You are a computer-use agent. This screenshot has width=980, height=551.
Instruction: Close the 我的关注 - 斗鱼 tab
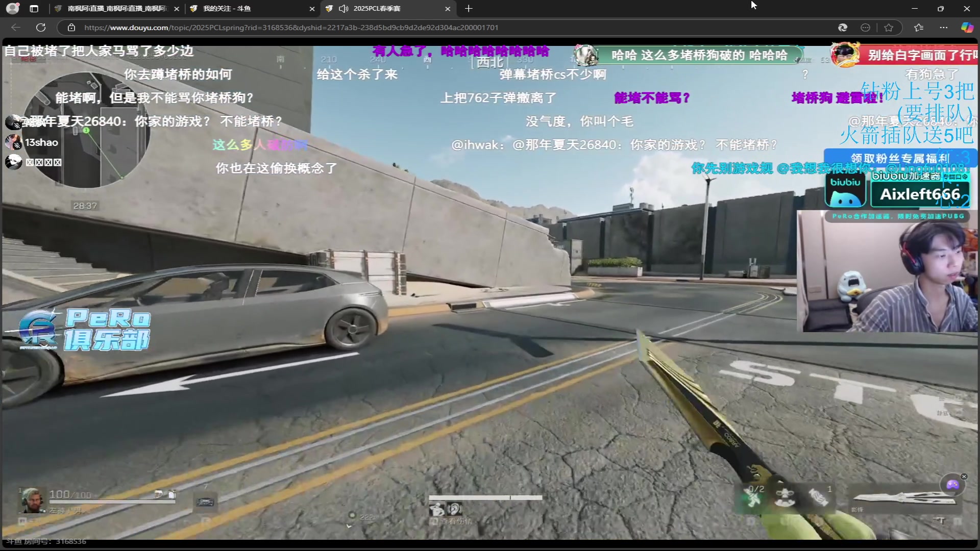312,9
